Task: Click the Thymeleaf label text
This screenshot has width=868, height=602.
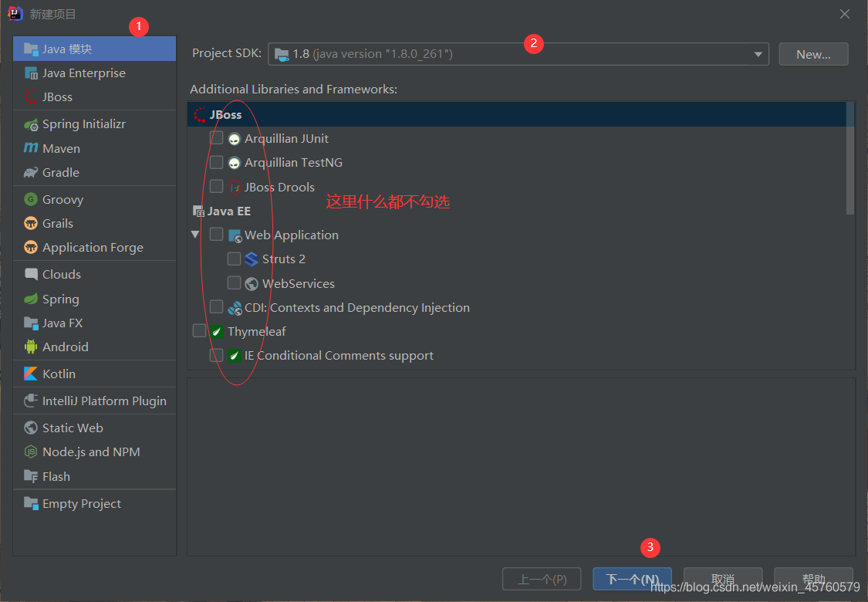Action: pyautogui.click(x=257, y=332)
